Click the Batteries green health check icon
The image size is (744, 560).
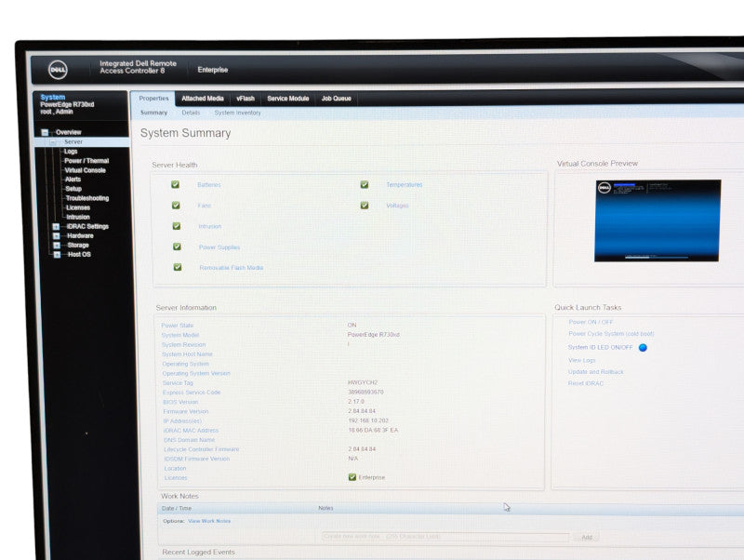(x=175, y=184)
